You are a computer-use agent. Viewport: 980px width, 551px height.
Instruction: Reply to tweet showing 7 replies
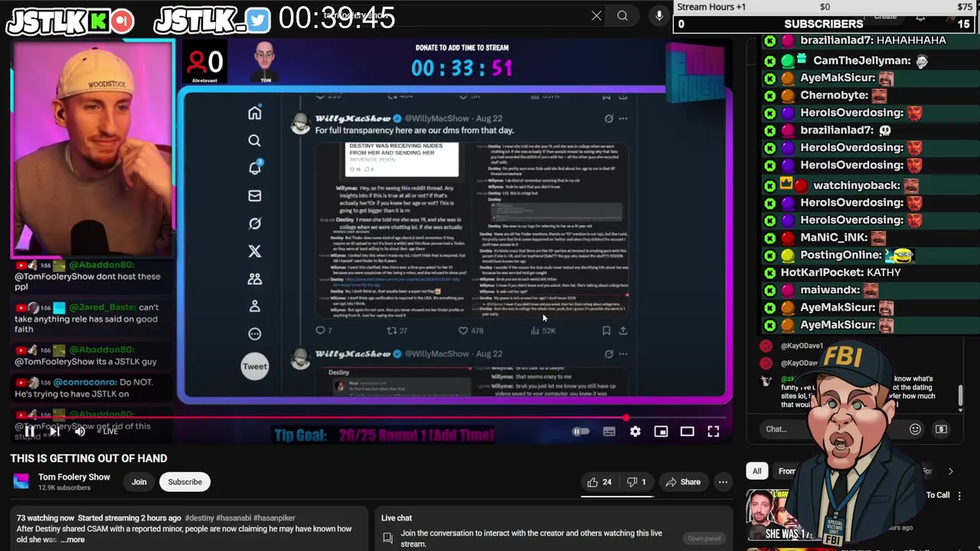[x=323, y=331]
